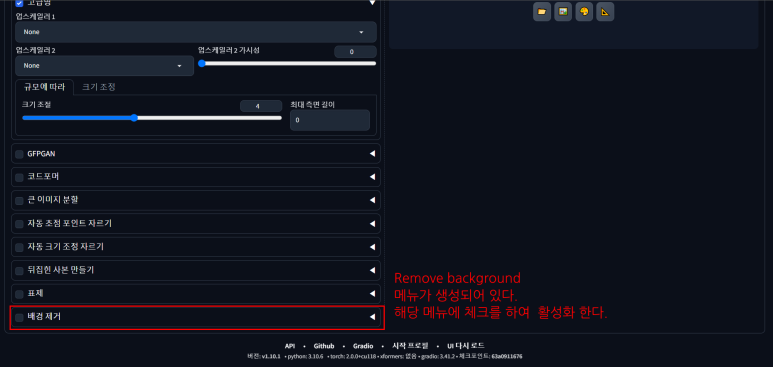Expand the 코드포머 section arrow
The image size is (773, 367).
372,177
